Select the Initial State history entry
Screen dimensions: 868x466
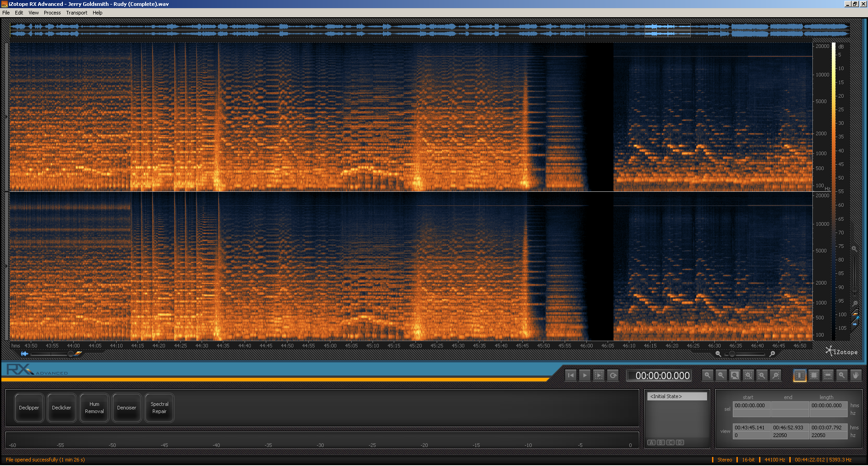pos(677,397)
